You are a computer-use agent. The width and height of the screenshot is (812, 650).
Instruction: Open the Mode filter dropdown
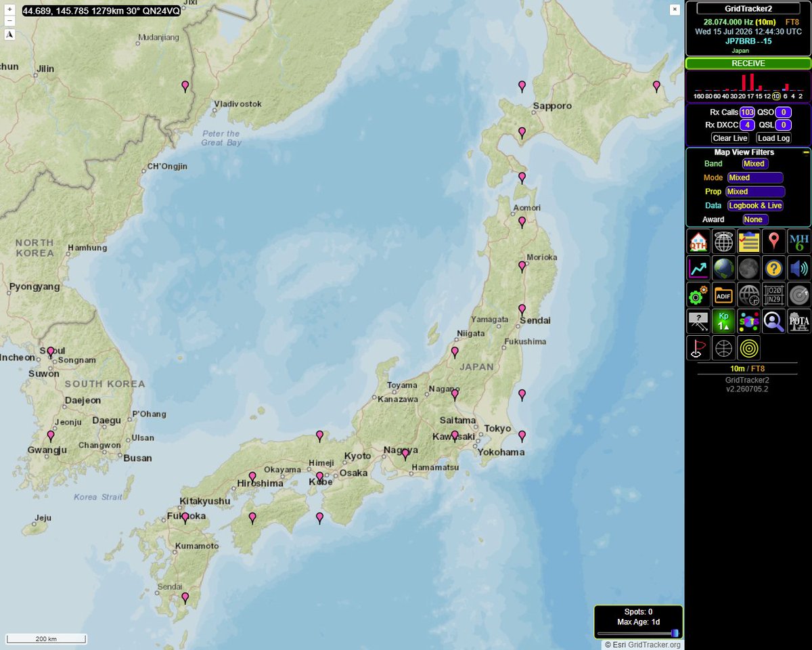click(755, 177)
